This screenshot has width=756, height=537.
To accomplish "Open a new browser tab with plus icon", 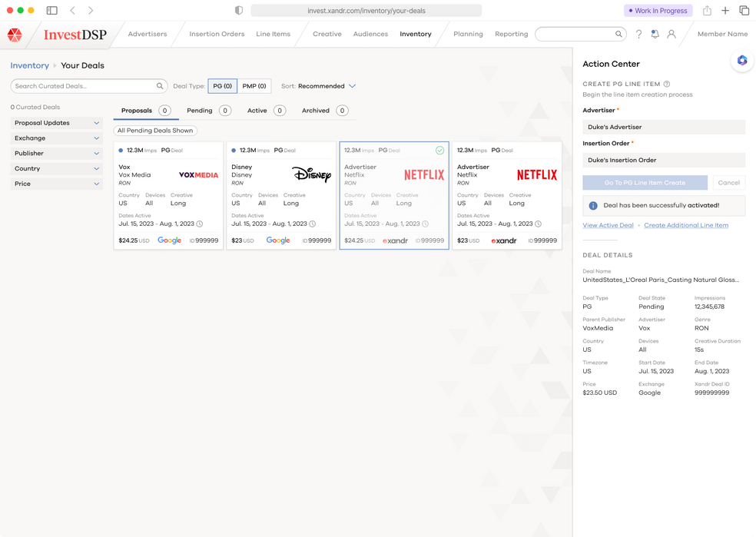I will [725, 10].
